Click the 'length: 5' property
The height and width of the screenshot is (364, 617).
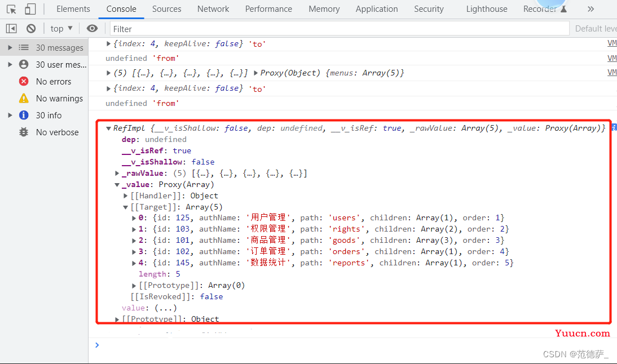[160, 274]
